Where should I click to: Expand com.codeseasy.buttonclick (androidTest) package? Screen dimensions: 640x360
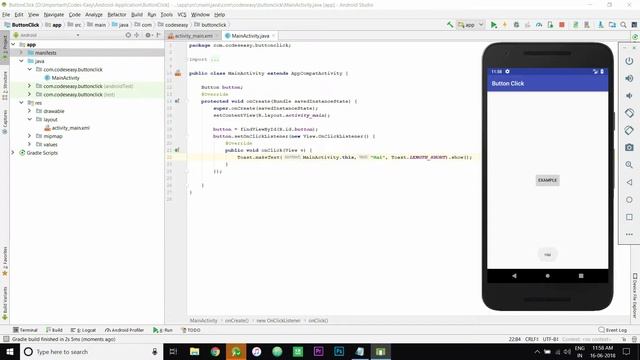[x=29, y=86]
